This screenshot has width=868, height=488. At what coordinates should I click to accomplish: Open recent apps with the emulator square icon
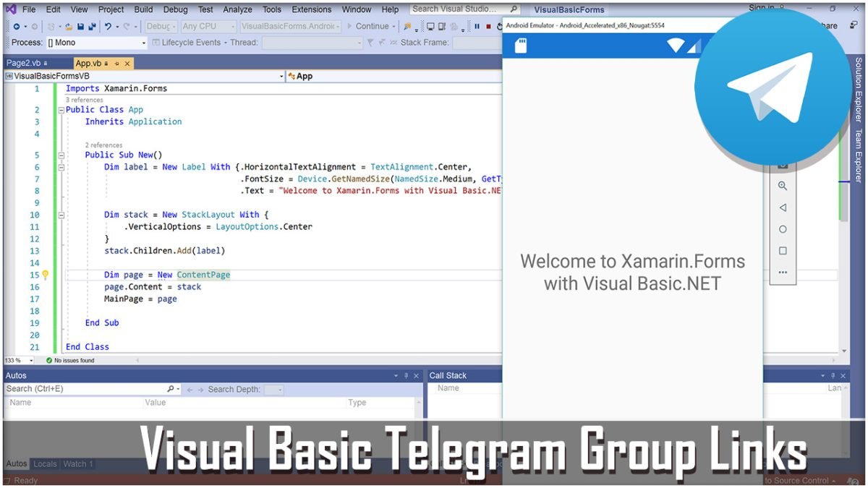783,249
